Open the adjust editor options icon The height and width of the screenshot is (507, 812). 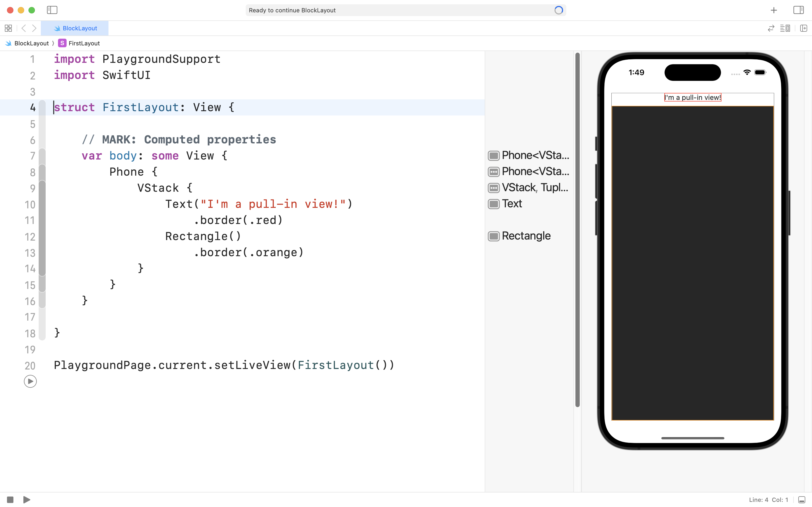click(785, 28)
